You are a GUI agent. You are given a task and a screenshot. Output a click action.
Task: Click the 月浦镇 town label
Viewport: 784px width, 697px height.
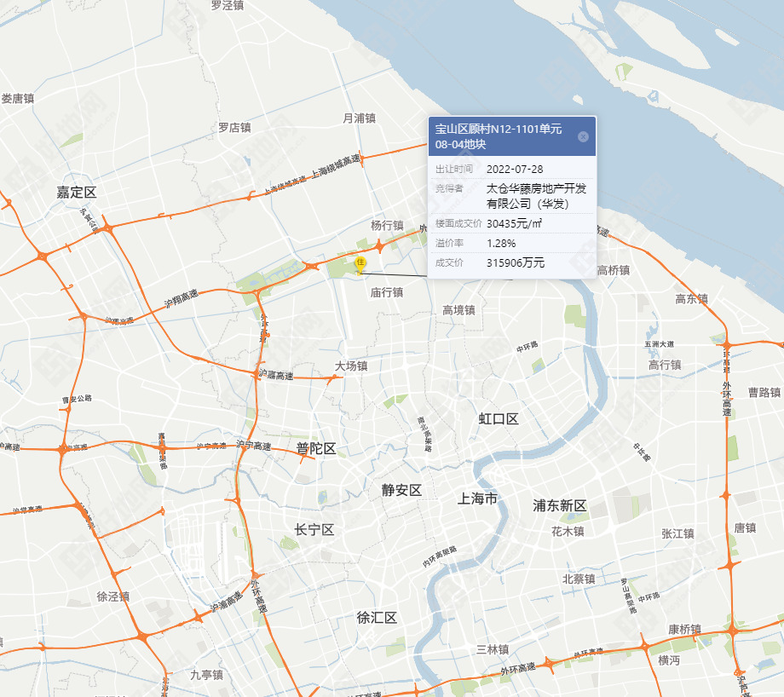(x=359, y=118)
